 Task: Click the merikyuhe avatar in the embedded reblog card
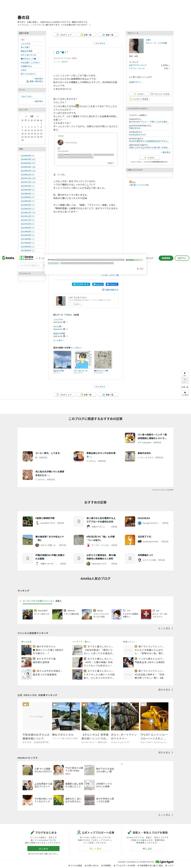pos(60,143)
